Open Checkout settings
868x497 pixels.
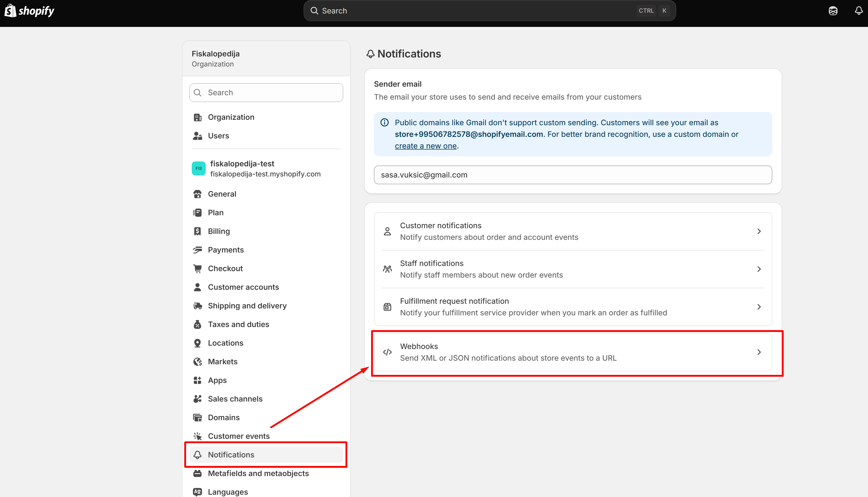(266, 269)
